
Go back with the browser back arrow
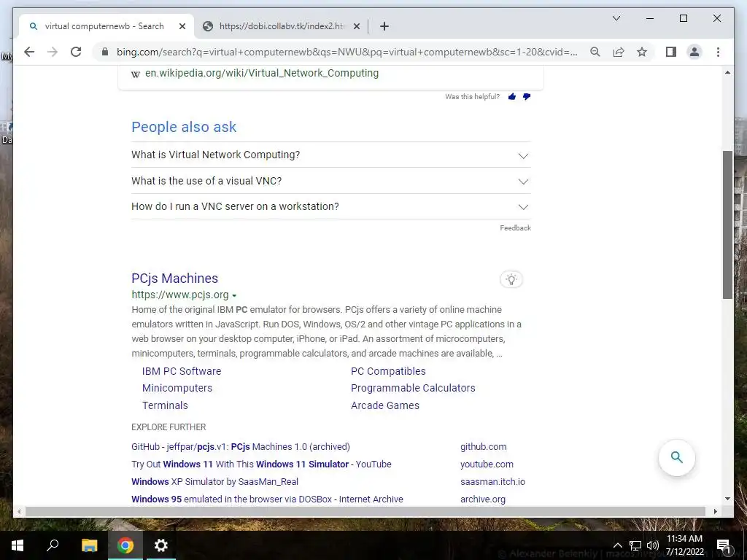[29, 52]
